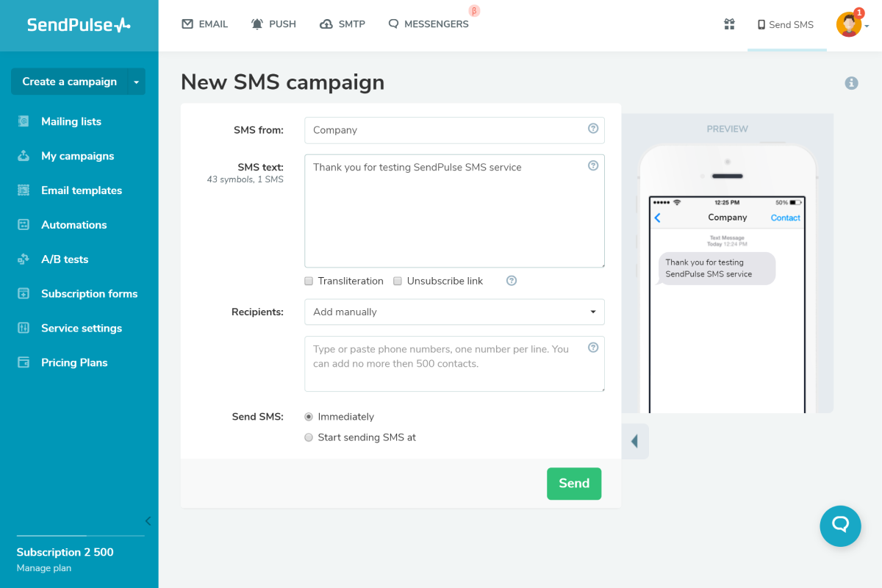882x588 pixels.
Task: Select Start sending SMS at option
Action: [309, 437]
